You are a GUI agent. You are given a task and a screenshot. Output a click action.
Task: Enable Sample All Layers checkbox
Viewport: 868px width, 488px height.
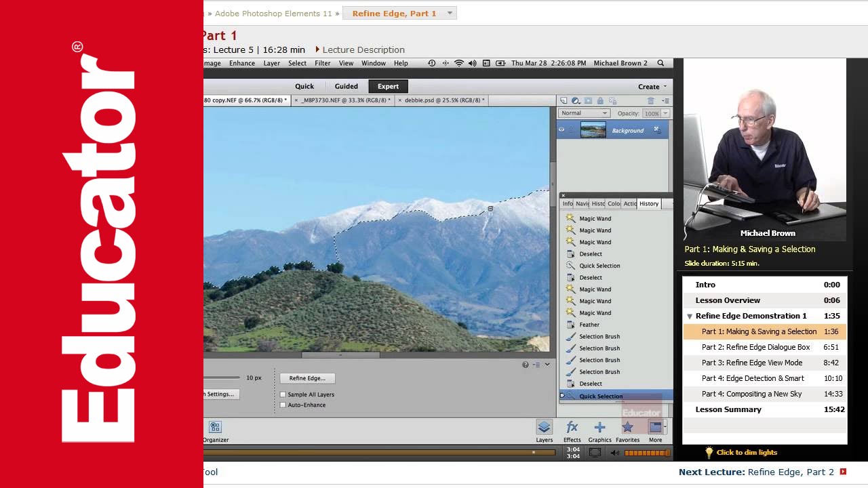coord(283,394)
